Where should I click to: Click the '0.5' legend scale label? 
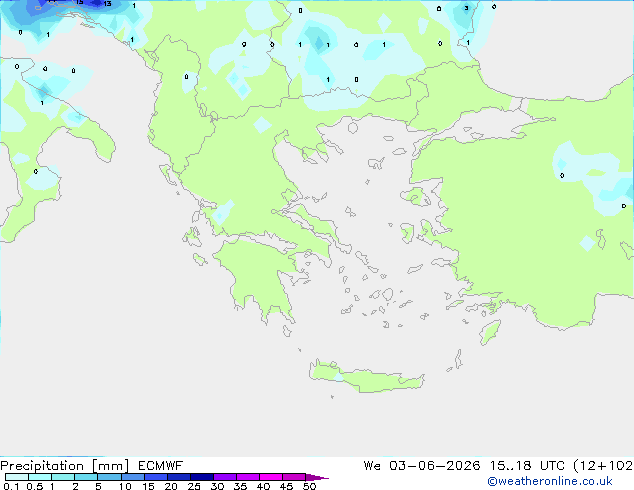tap(35, 486)
